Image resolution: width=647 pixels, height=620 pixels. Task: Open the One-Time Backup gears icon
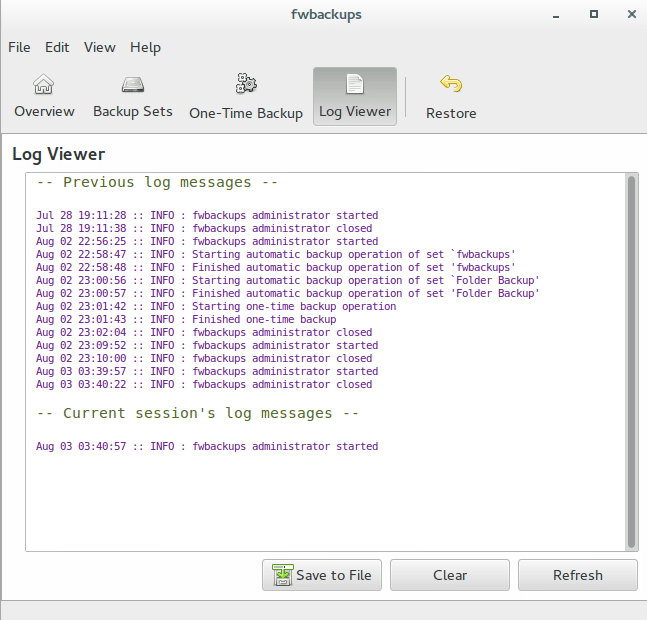(246, 84)
